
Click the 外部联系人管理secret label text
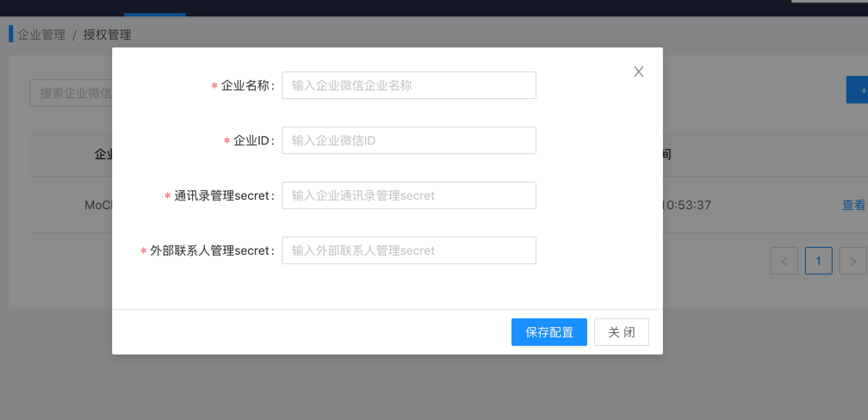pos(211,250)
